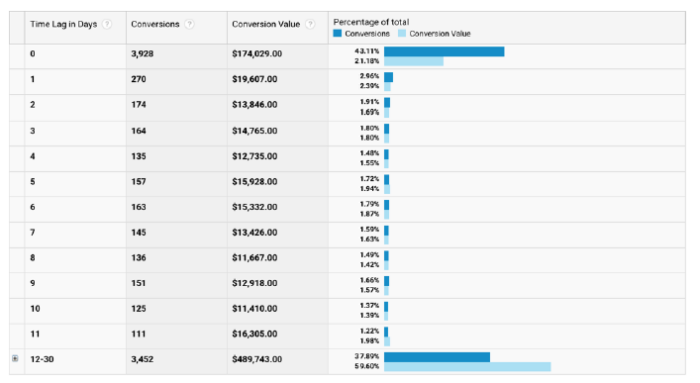Select the $16,305.00 value for day 11
The image size is (700, 383).
254,334
